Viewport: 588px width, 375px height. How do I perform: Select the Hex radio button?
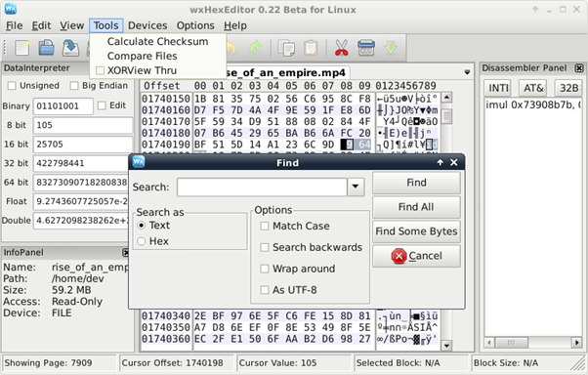pyautogui.click(x=142, y=241)
